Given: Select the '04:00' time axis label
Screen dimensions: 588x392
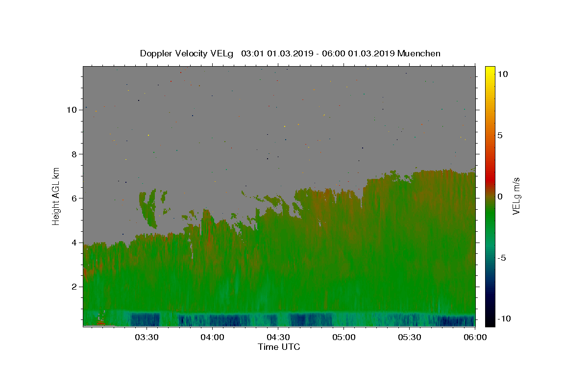Looking at the screenshot, I should (212, 337).
